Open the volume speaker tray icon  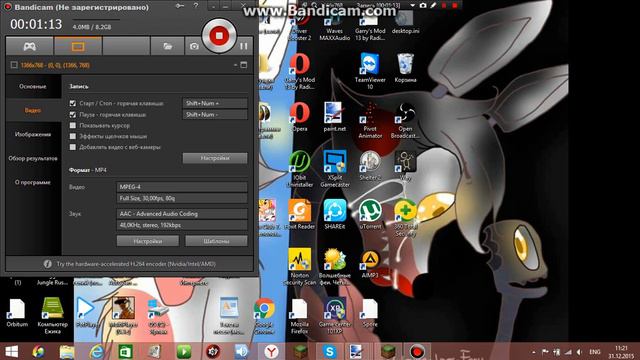click(x=579, y=352)
